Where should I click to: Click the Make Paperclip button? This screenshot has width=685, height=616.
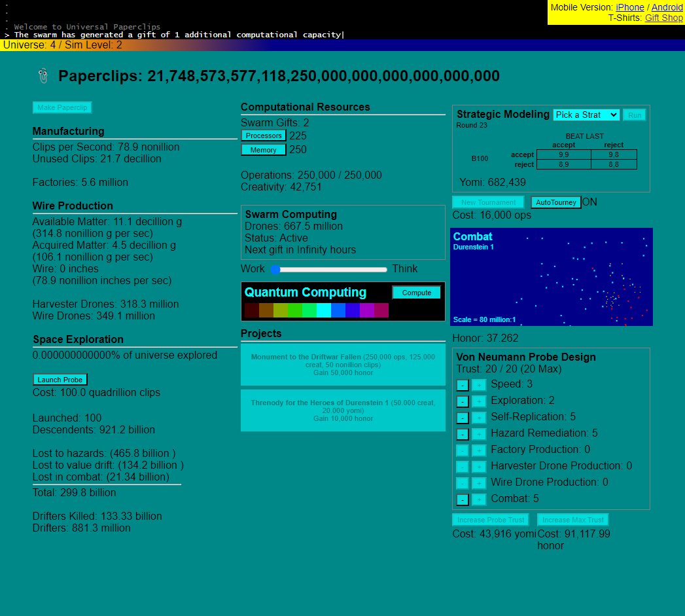coord(62,107)
